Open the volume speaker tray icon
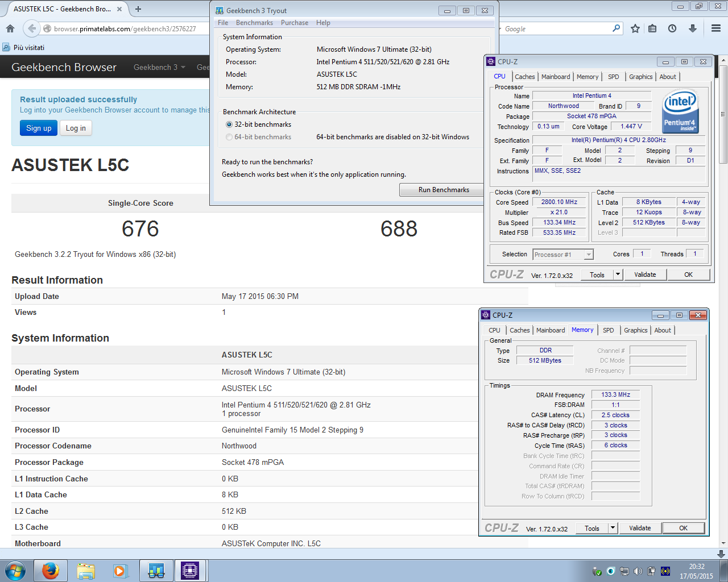728x582 pixels. (x=638, y=571)
